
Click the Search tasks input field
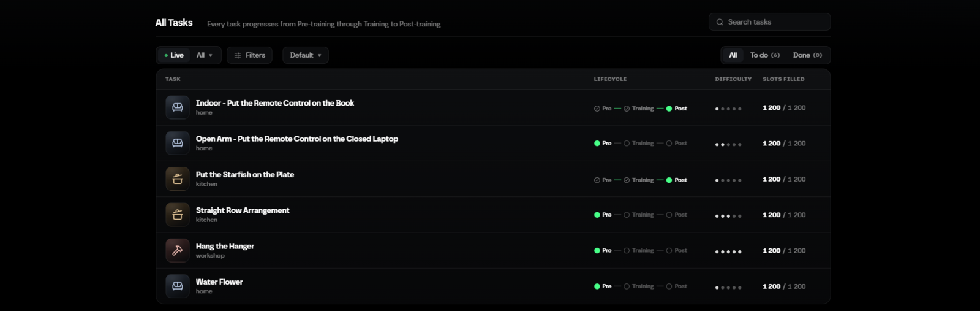(x=770, y=22)
